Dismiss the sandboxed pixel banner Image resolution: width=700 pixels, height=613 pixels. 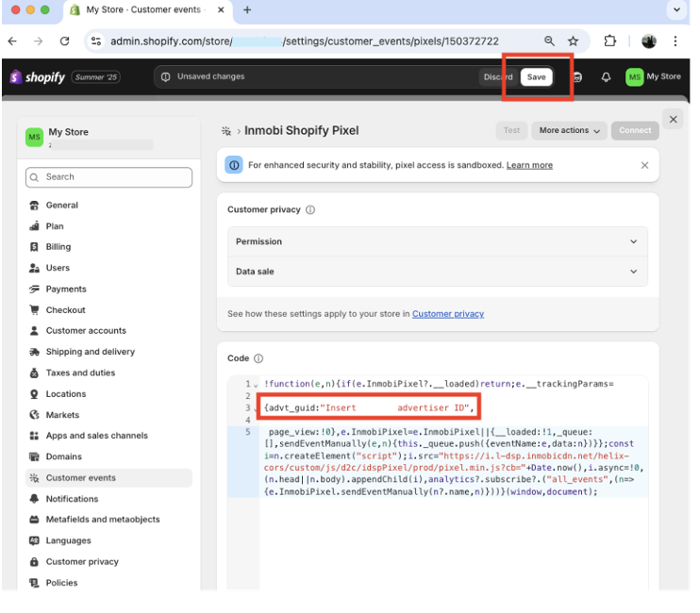644,166
